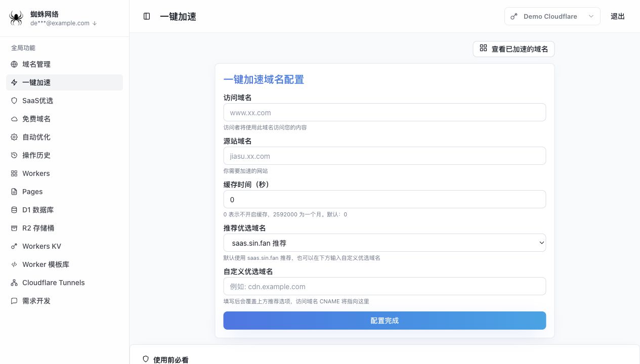Click the chat bubble icon beside 需求开发
640x364 pixels.
click(14, 301)
